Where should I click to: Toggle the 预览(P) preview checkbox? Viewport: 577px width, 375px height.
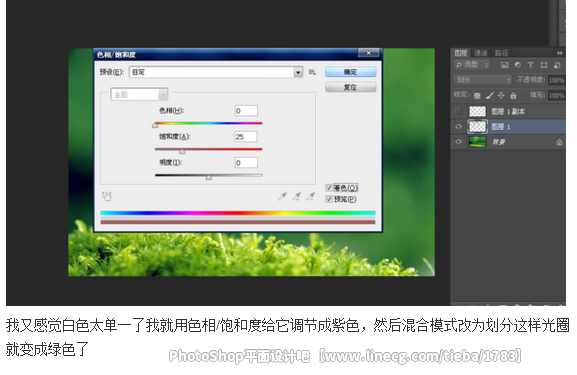click(x=329, y=199)
